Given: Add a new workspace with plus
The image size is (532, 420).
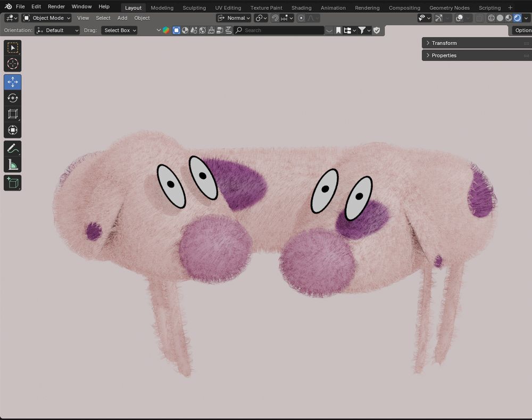Looking at the screenshot, I should click(x=510, y=7).
